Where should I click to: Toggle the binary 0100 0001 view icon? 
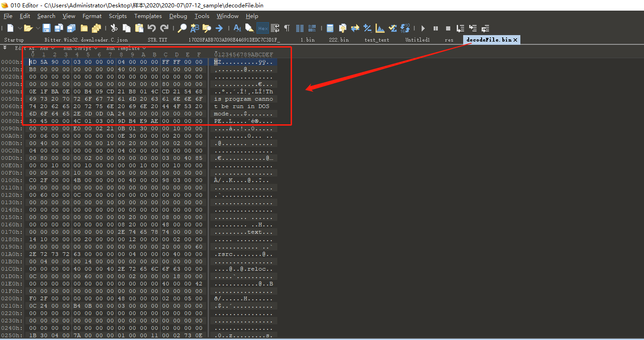(x=311, y=28)
